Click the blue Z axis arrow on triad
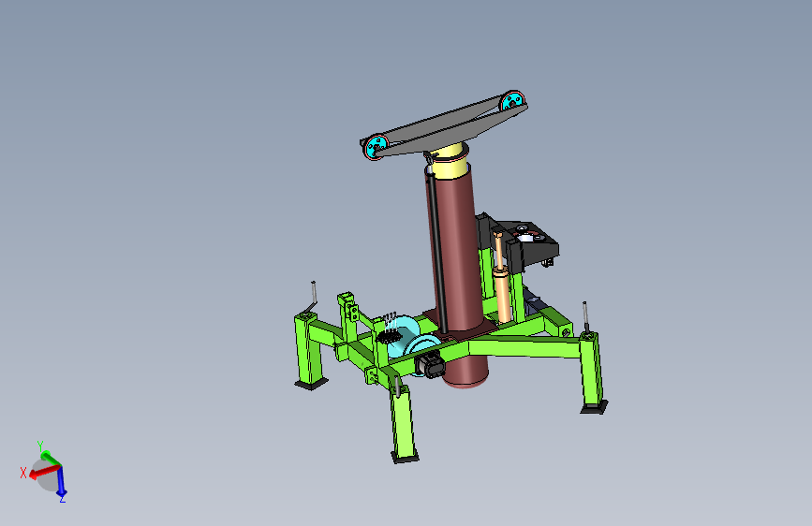812x526 pixels. tap(61, 481)
